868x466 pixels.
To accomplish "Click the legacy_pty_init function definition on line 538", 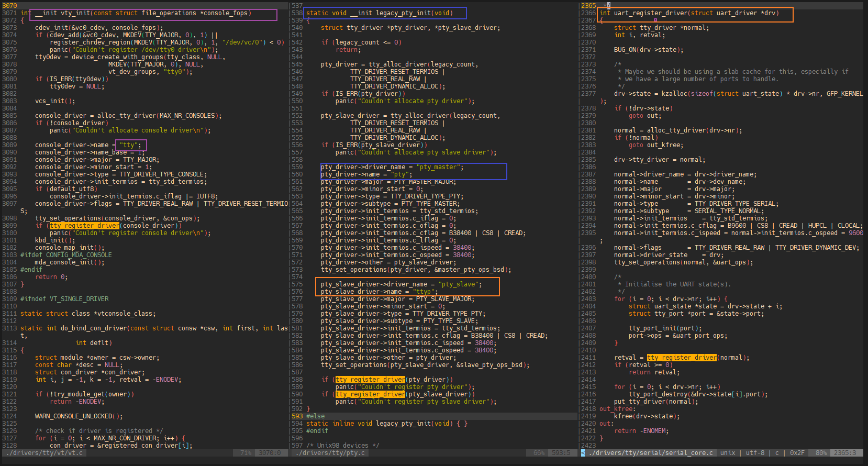I will (x=380, y=13).
